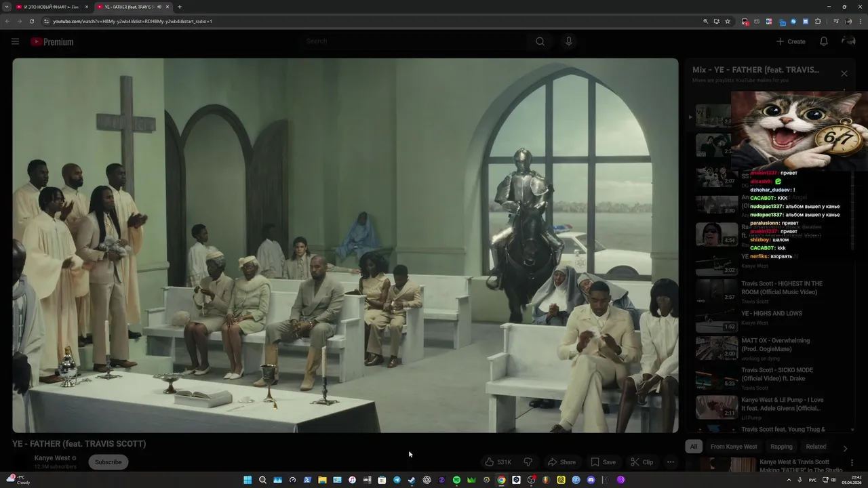
Task: Open Microsoft Store from the taskbar
Action: [382, 480]
